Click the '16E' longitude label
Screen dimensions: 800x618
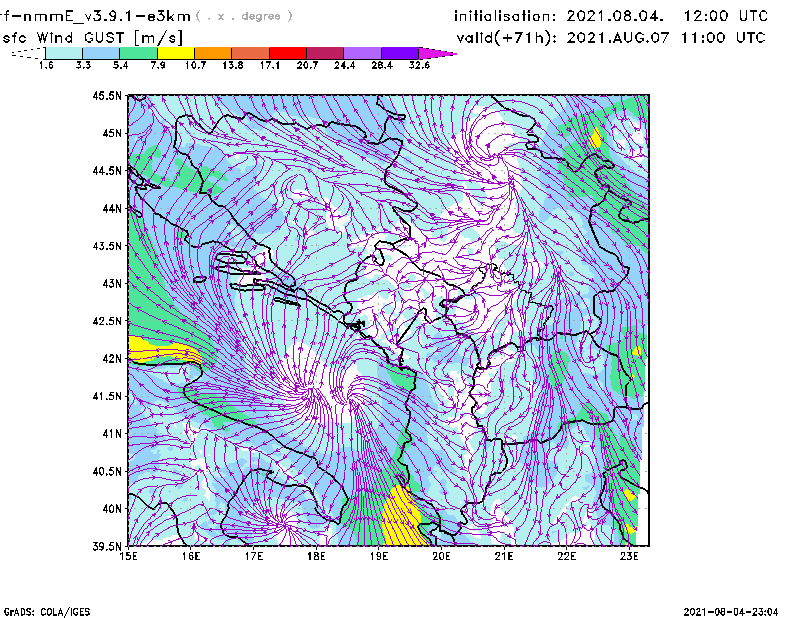[191, 556]
